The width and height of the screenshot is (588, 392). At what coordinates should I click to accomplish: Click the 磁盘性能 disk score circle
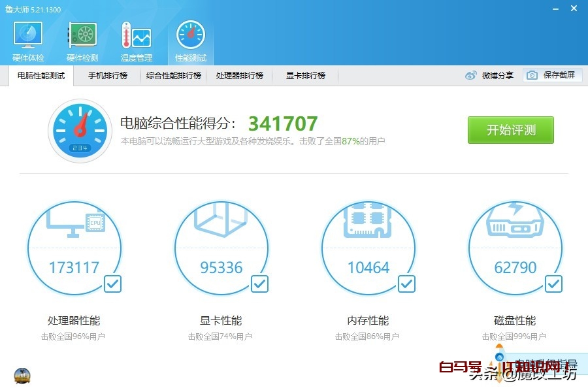[x=515, y=248]
